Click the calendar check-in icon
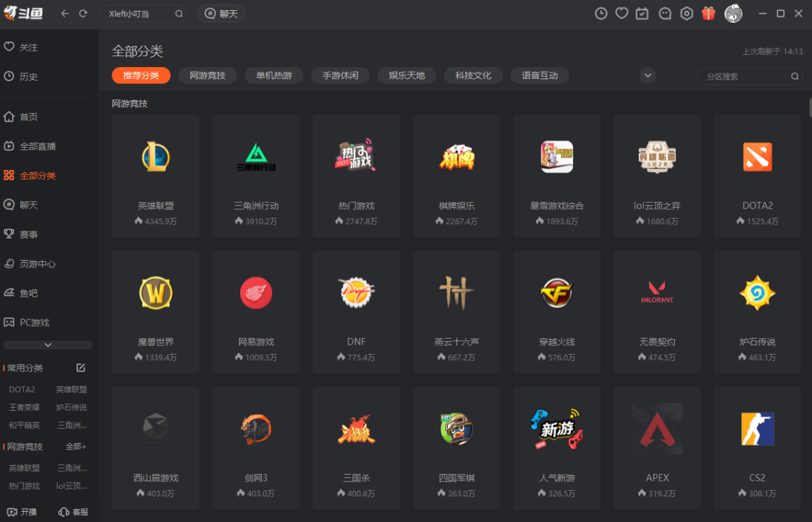The width and height of the screenshot is (812, 522). (642, 14)
